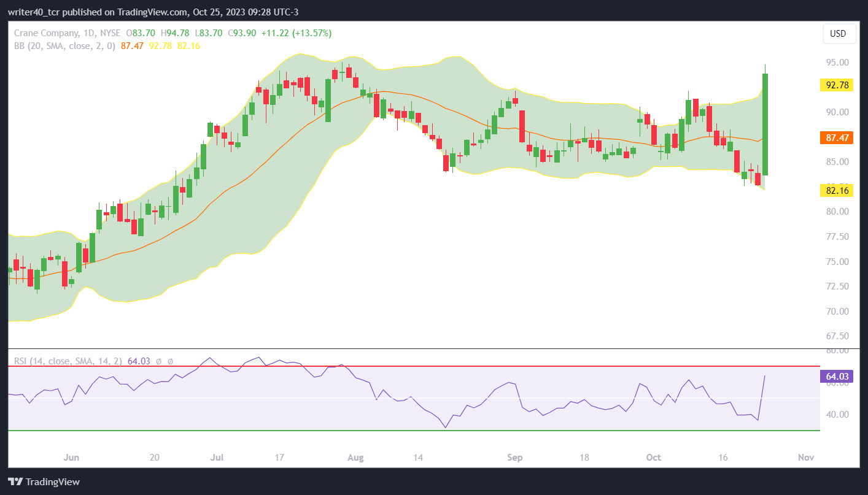Select the Crane Company, 1D, NYSE symbol legend
Screen dimensions: 868x495
(x=66, y=33)
